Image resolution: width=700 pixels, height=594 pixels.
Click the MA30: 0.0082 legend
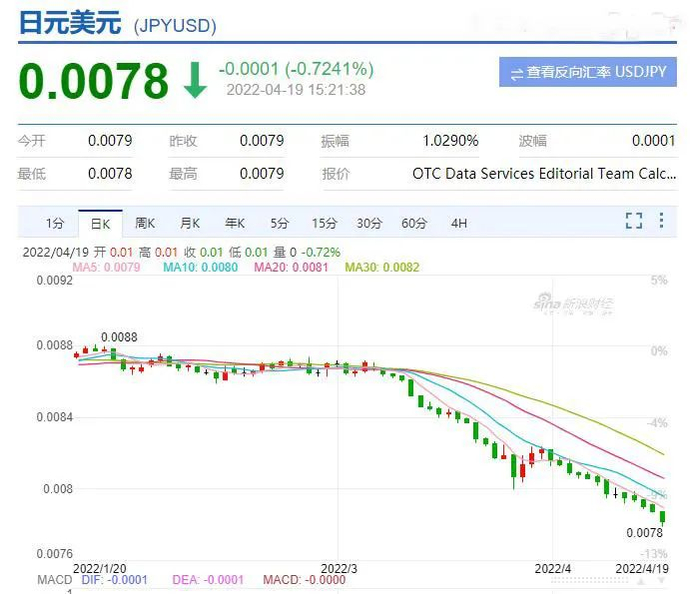[382, 267]
